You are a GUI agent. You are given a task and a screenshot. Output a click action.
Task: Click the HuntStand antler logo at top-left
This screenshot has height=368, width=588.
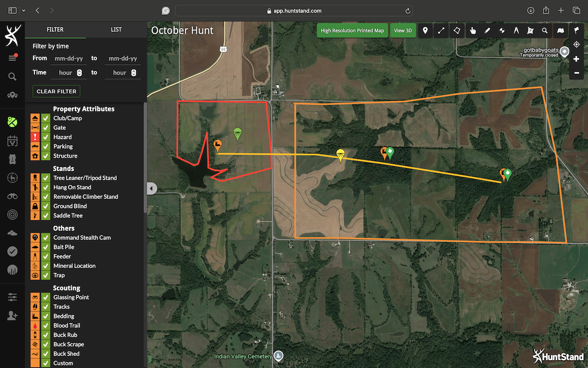pos(12,35)
